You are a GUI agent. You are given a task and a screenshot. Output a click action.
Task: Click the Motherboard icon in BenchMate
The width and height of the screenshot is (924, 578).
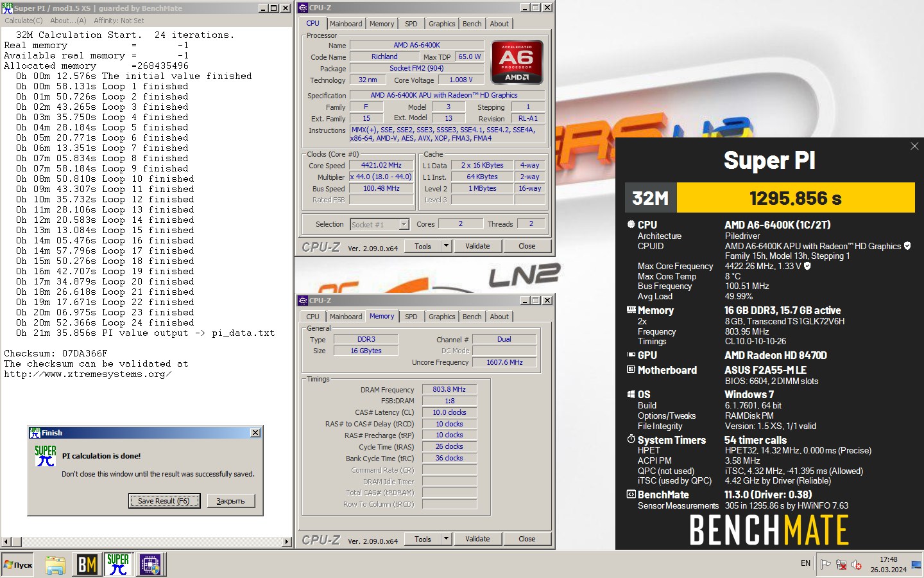(x=631, y=369)
